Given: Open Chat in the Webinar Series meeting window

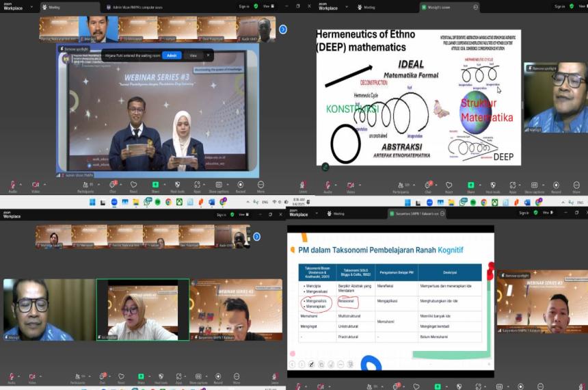Looking at the screenshot, I should (x=113, y=185).
